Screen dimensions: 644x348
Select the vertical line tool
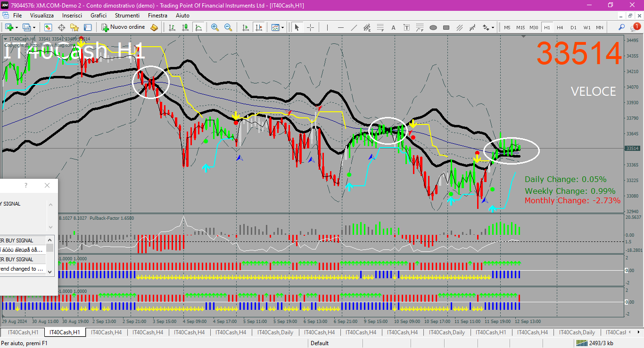[x=327, y=27]
